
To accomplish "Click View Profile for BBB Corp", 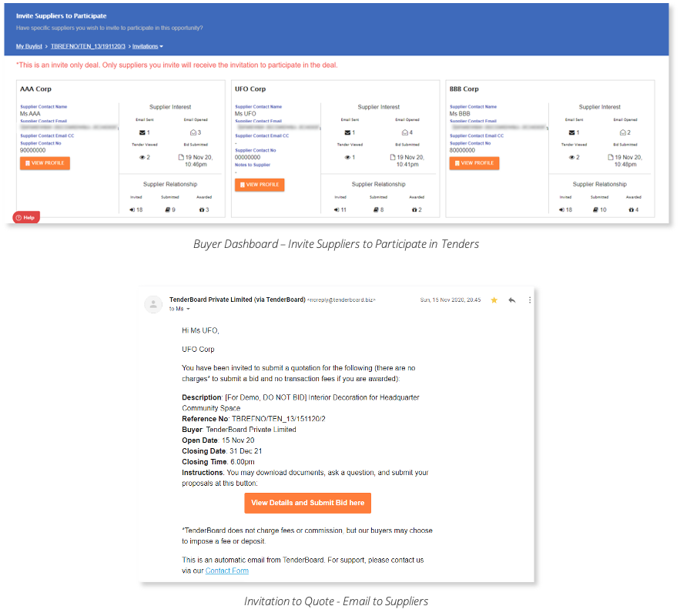I will pyautogui.click(x=474, y=163).
